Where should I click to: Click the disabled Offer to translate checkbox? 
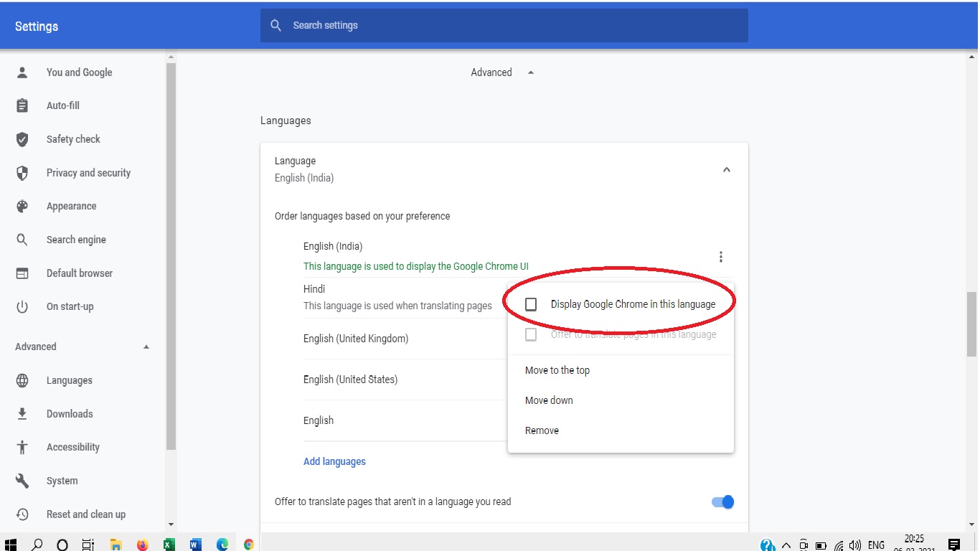[x=531, y=334]
